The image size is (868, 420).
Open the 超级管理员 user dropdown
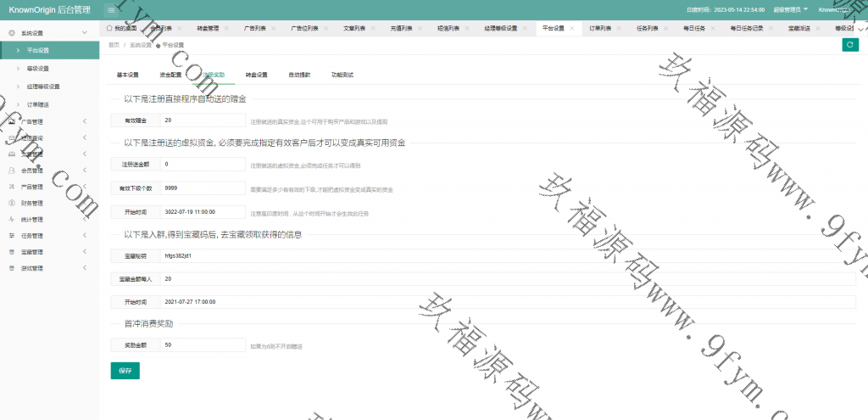pyautogui.click(x=791, y=9)
